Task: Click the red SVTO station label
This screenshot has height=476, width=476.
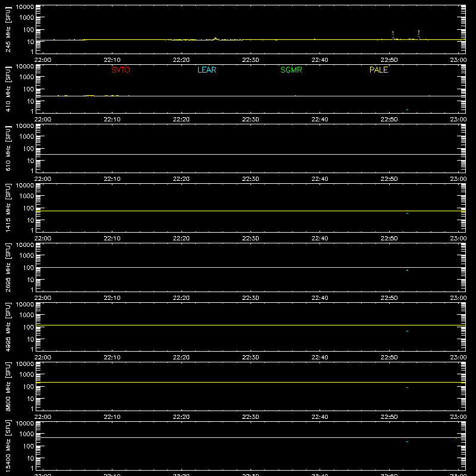Action: tap(121, 70)
